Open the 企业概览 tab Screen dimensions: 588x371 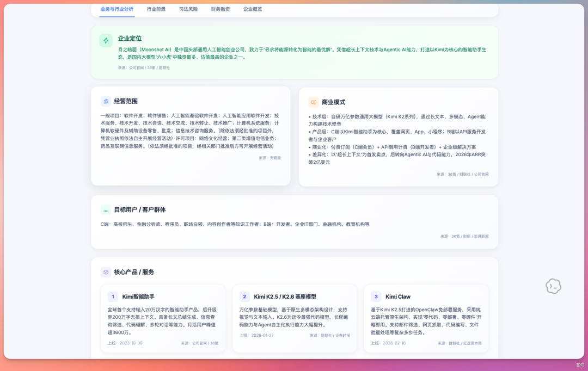coord(253,9)
